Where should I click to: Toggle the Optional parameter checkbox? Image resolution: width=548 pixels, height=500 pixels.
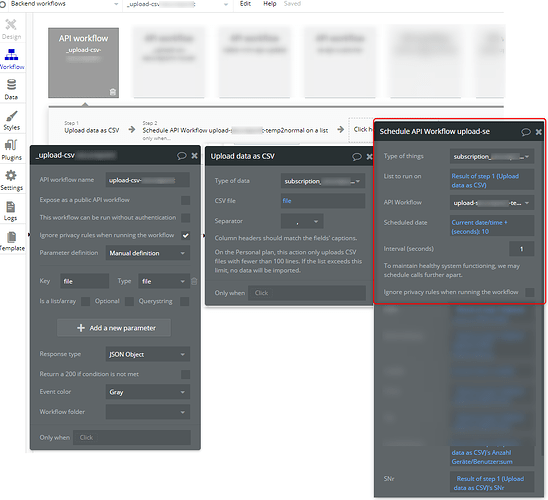pos(129,302)
